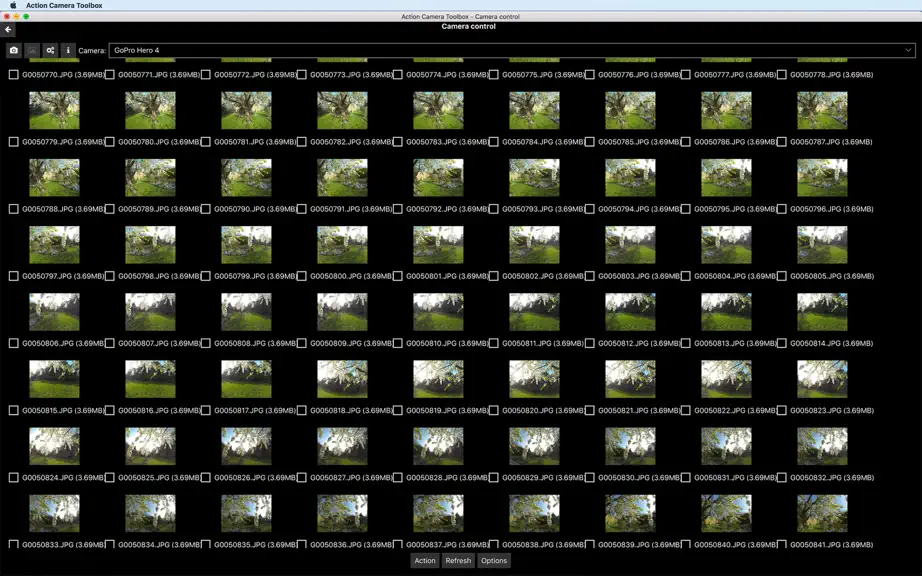Switch to the media gallery icon
The image size is (922, 576).
pos(32,51)
